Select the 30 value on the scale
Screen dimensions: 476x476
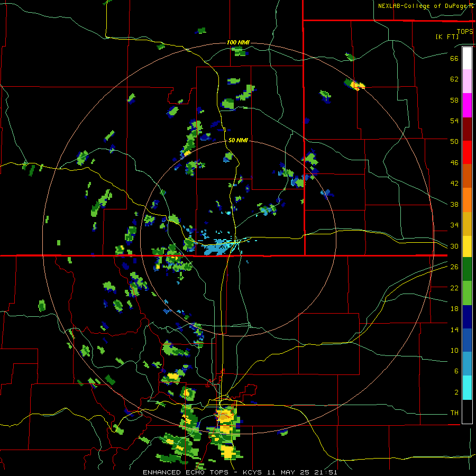454,246
